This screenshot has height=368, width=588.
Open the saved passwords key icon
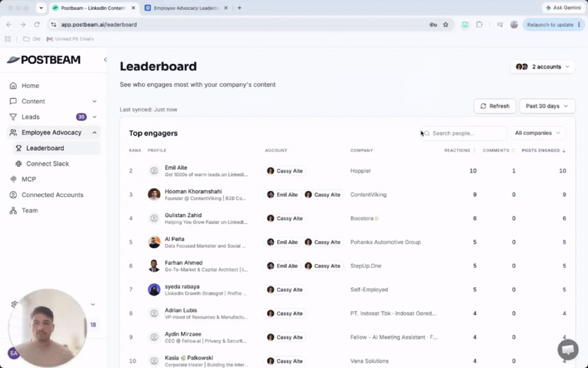[x=433, y=25]
